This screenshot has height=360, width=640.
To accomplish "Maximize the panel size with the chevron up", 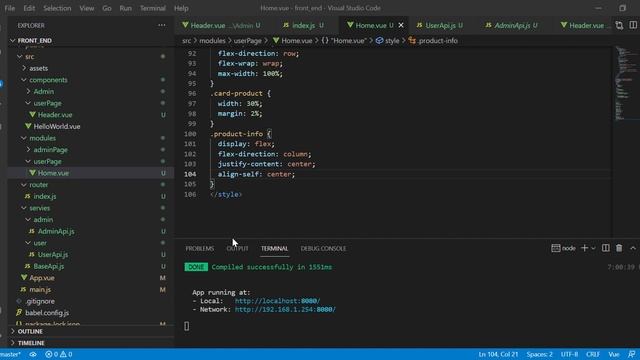I will pos(633,248).
